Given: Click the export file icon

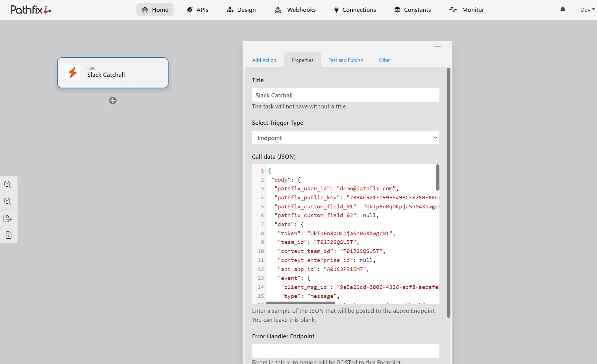Looking at the screenshot, I should (8, 218).
